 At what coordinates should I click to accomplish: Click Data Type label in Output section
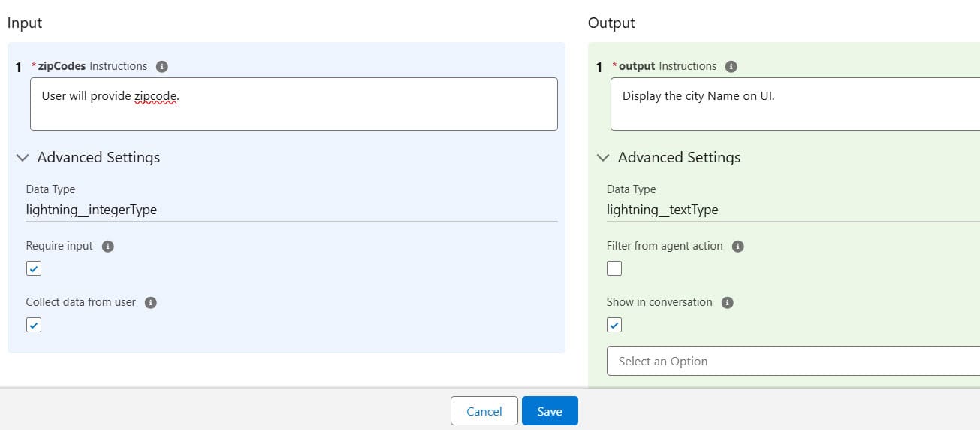[631, 189]
